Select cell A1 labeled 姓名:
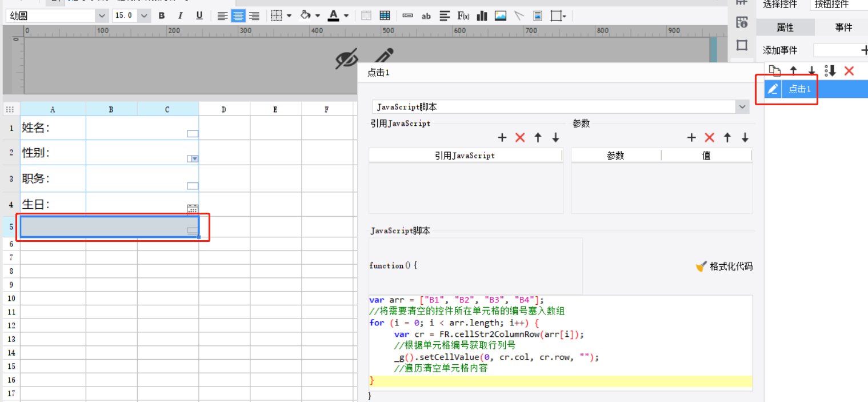 [53, 128]
